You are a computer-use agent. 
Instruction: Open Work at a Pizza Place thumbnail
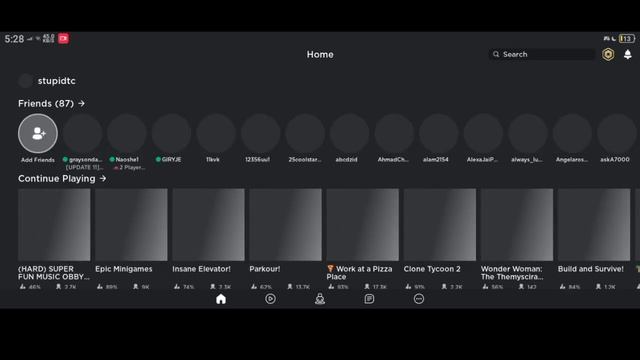point(363,224)
